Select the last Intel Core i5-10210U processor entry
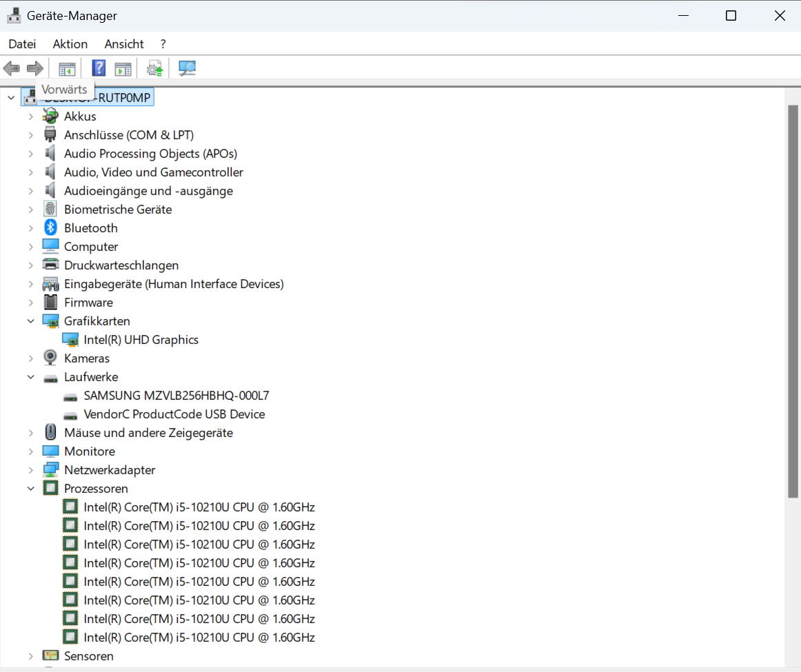This screenshot has width=801, height=672. 199,638
